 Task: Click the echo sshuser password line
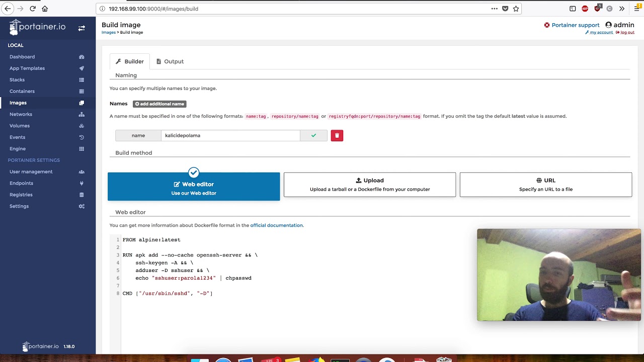pos(193,278)
